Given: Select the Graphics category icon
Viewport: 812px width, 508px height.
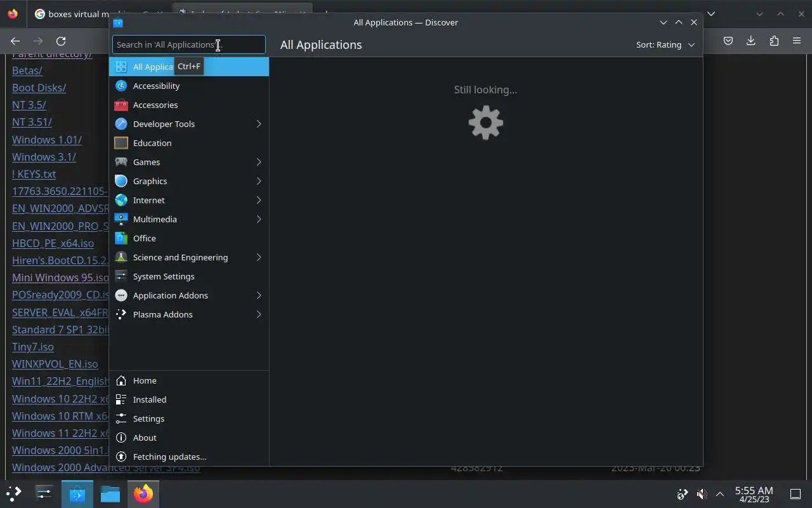Looking at the screenshot, I should pos(121,181).
